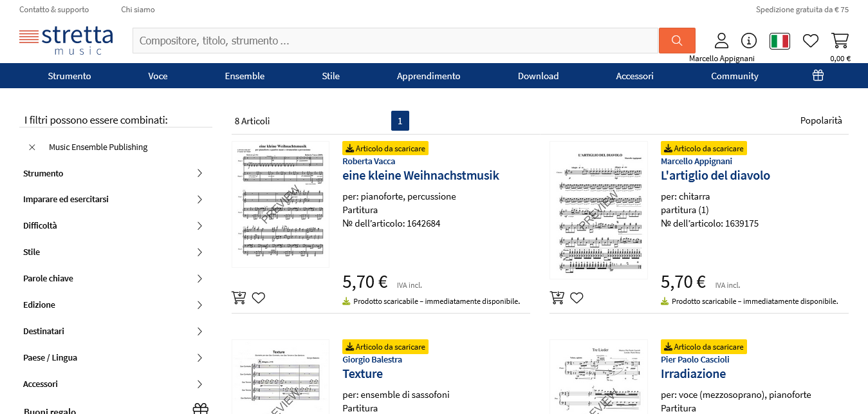Click into the search input field
This screenshot has width=868, height=414.
[396, 41]
